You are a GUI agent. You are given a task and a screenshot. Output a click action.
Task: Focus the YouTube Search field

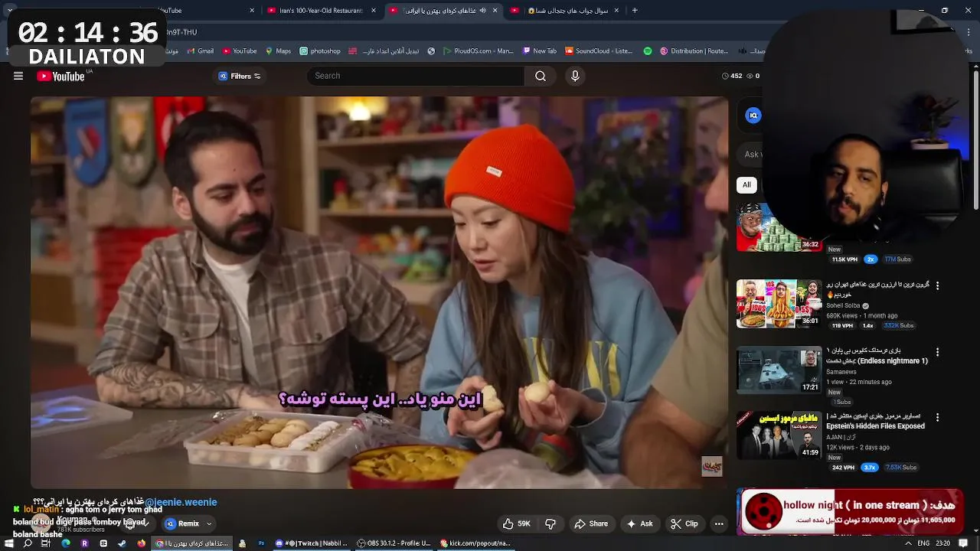tap(417, 76)
